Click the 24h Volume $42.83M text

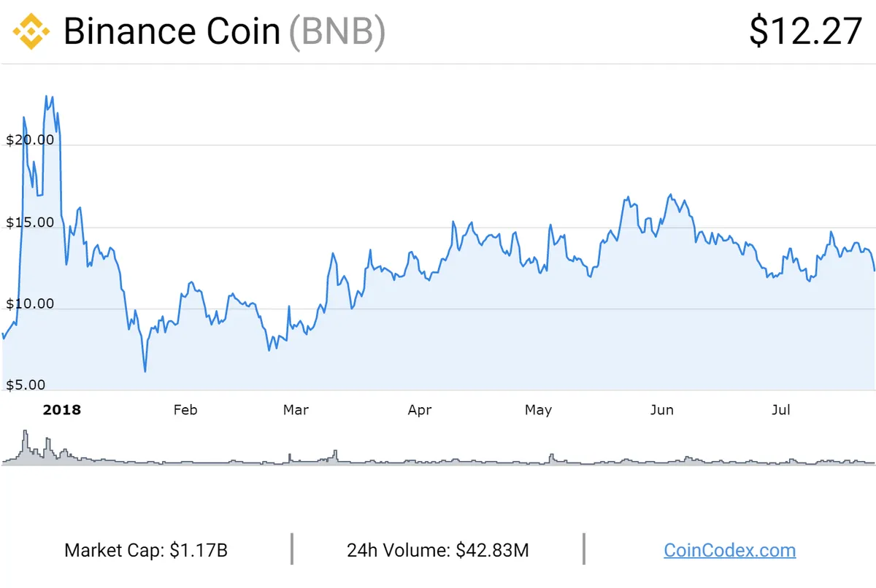(x=438, y=550)
